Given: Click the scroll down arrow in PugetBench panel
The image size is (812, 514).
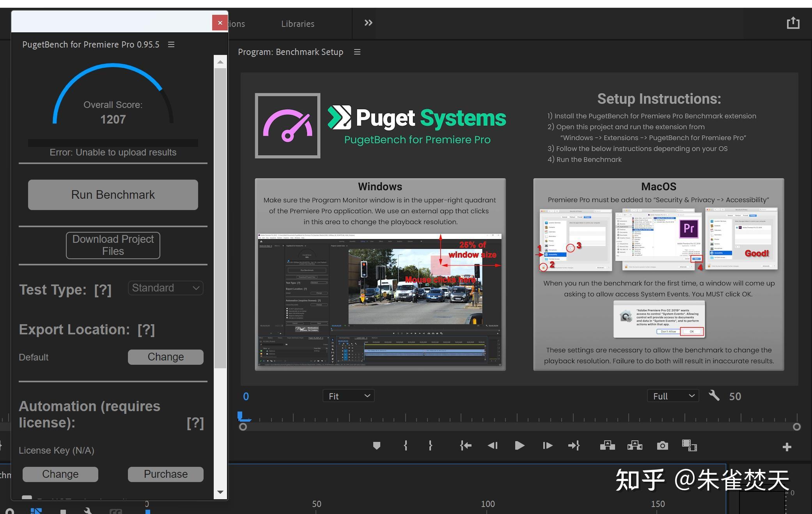Looking at the screenshot, I should pos(220,492).
